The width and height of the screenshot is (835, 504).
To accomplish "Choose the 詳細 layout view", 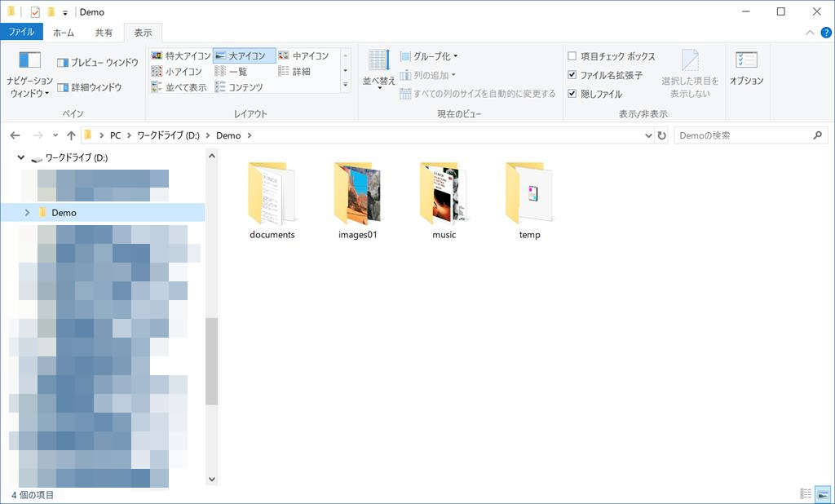I will click(294, 72).
